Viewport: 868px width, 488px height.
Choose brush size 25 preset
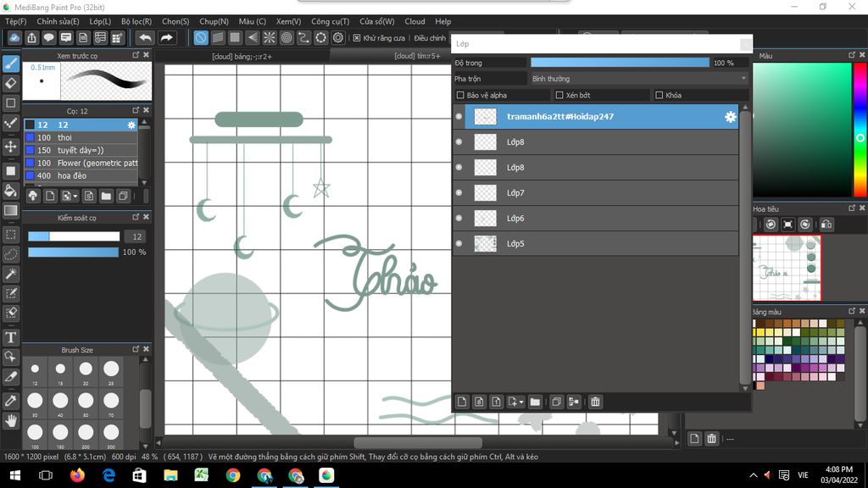coord(111,372)
